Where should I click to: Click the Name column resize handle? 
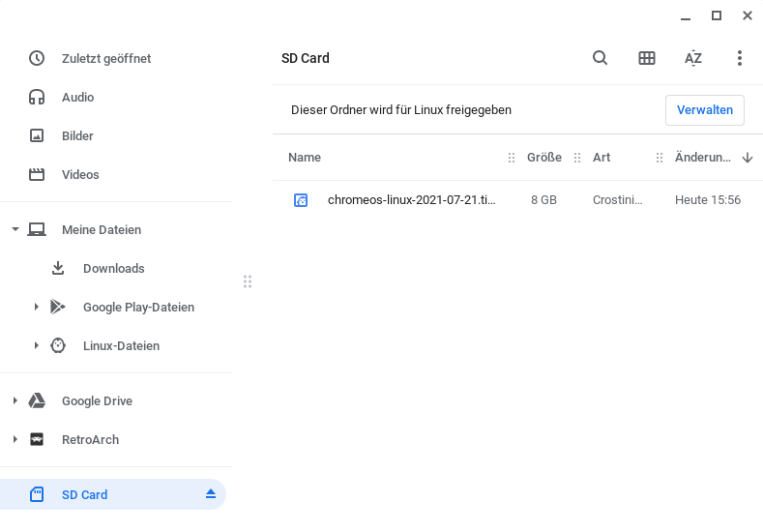[512, 158]
